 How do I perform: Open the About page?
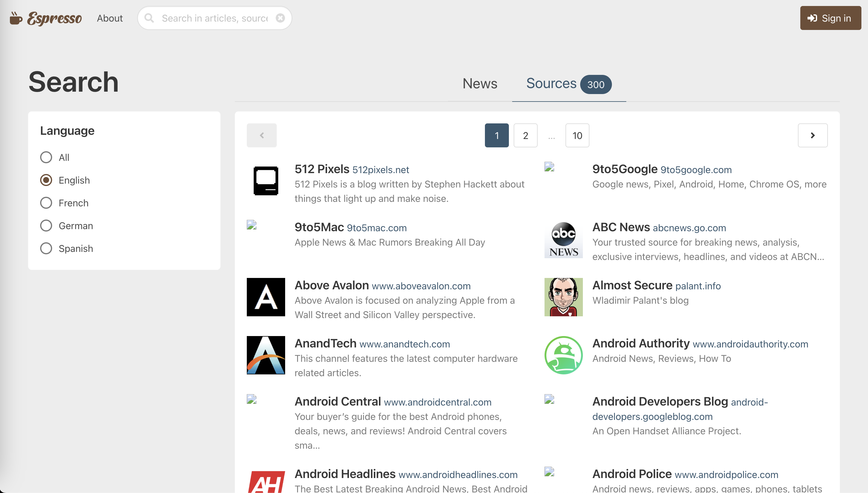point(110,18)
